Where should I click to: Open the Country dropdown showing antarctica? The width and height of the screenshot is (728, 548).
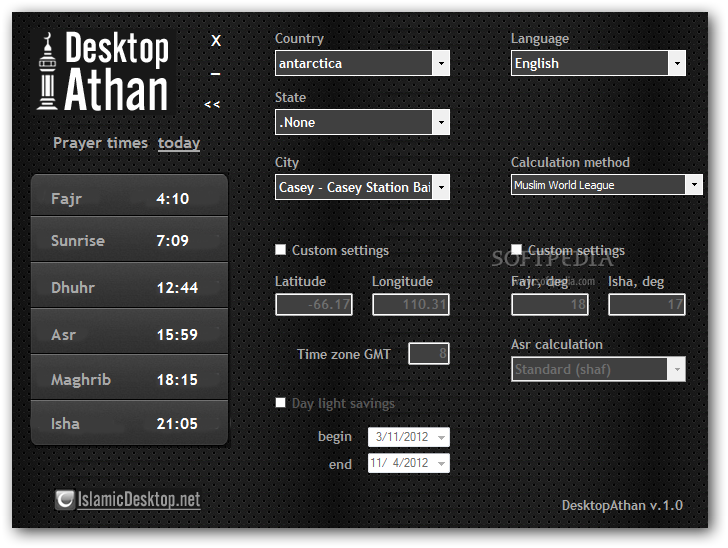pos(362,63)
